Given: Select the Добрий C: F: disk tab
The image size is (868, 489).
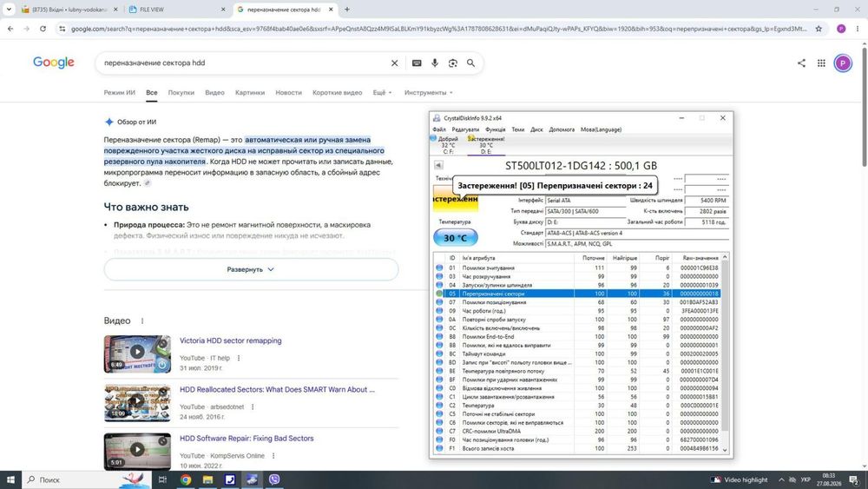Looking at the screenshot, I should point(446,145).
